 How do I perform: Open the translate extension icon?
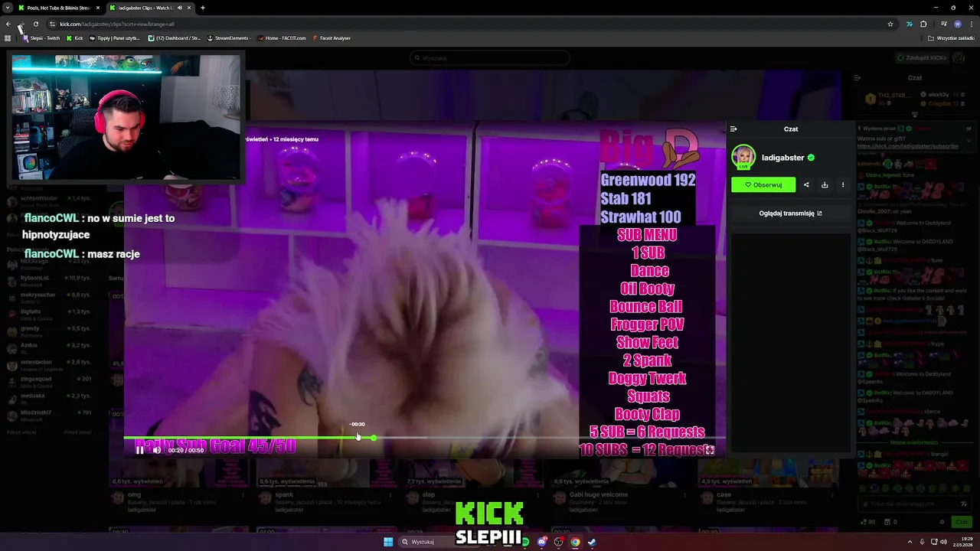(909, 24)
